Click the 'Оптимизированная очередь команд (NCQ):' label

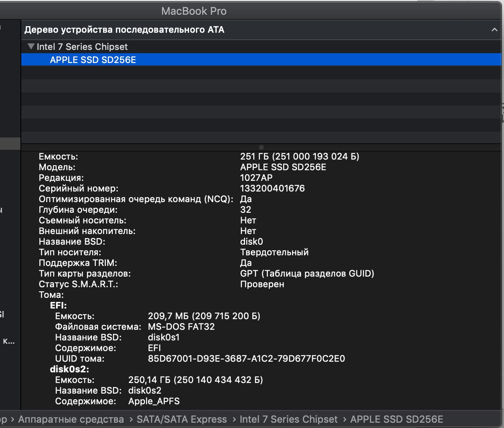tap(136, 199)
